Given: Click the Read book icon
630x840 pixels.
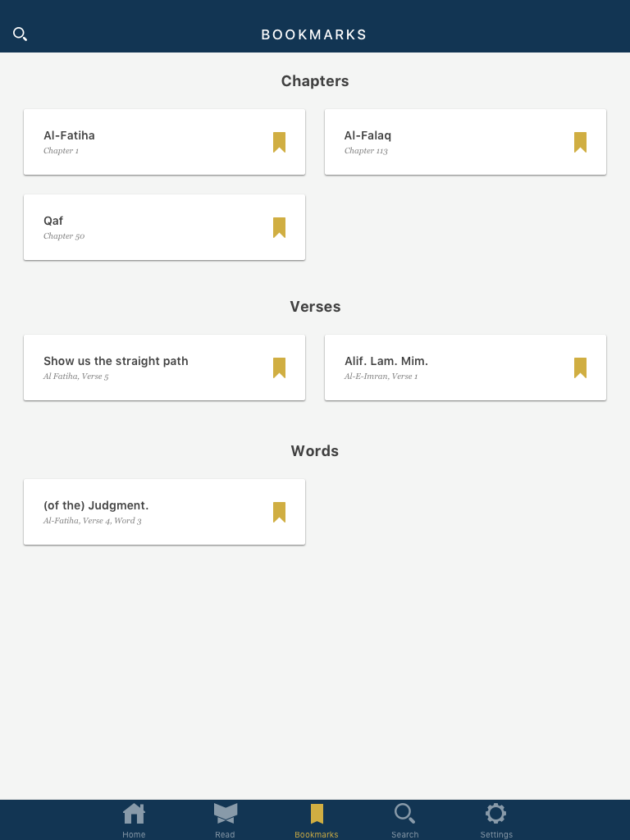Looking at the screenshot, I should [x=225, y=813].
